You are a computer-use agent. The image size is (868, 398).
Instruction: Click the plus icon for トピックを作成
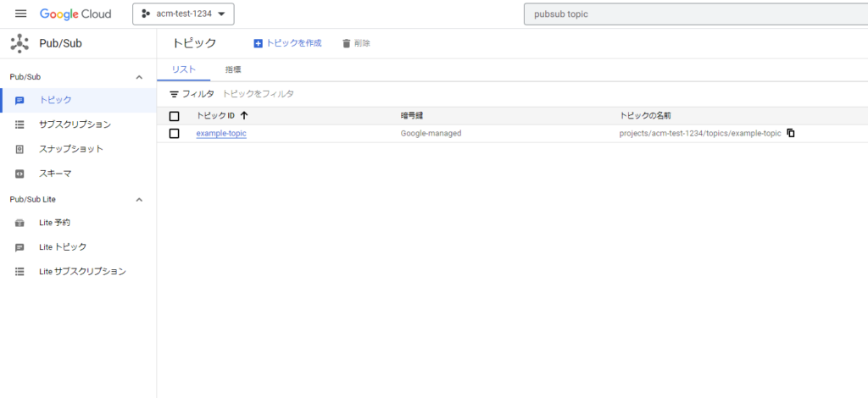(x=258, y=43)
